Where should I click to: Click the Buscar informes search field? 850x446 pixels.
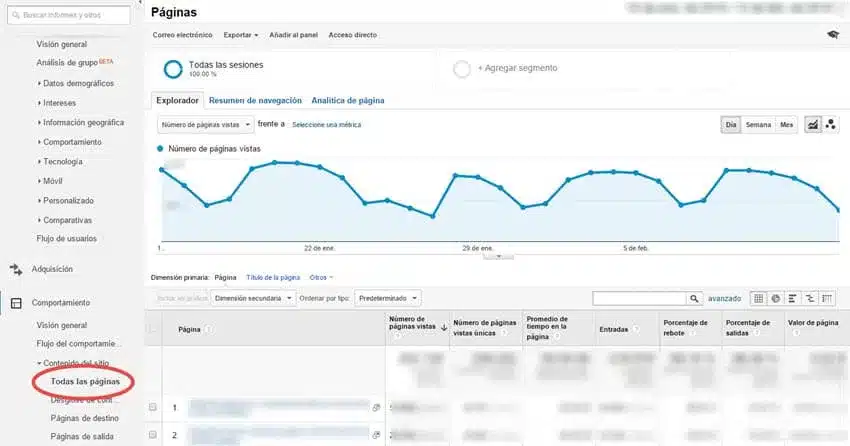[x=69, y=15]
